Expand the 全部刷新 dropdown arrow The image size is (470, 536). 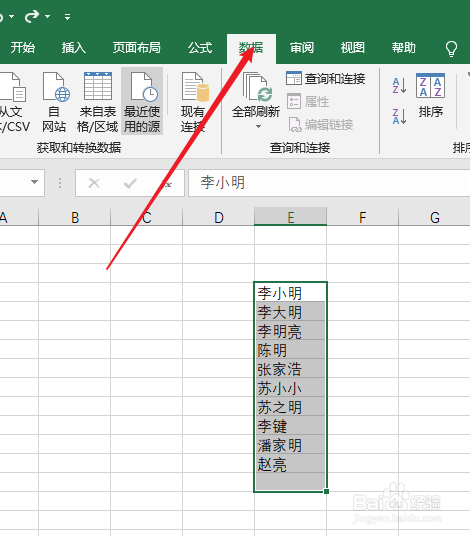258,126
